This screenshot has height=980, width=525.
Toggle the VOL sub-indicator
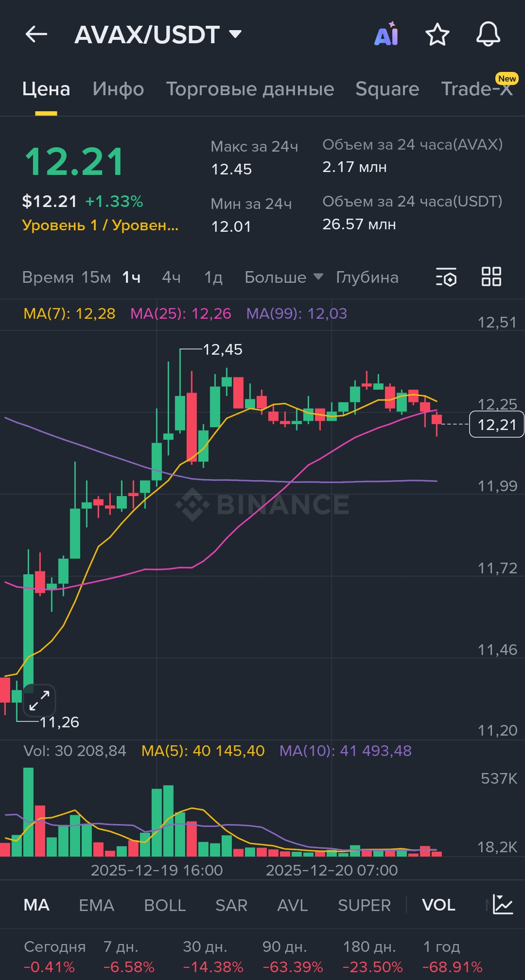coord(438,905)
